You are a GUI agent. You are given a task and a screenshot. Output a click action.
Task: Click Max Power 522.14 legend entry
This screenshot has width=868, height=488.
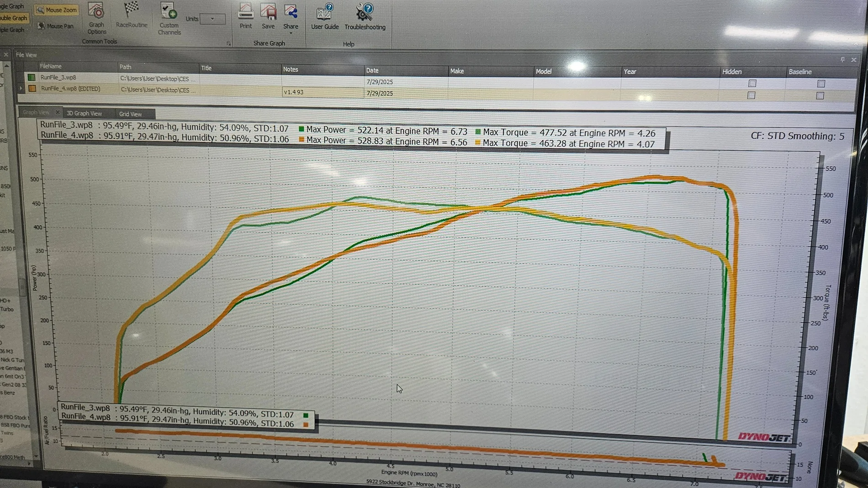pyautogui.click(x=383, y=131)
